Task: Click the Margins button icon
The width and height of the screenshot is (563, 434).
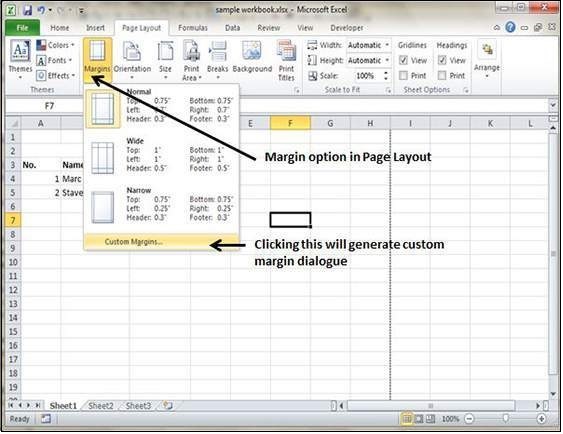Action: 97,51
